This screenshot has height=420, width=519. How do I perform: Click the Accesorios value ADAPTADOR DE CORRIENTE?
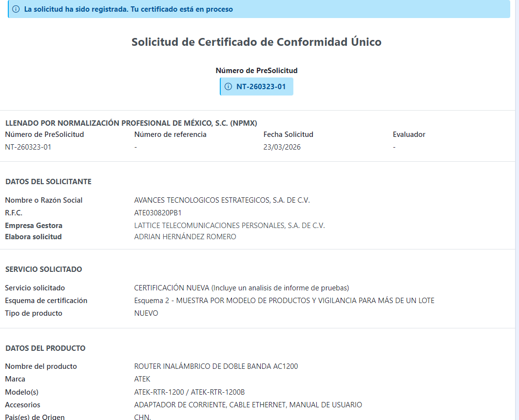pos(248,405)
